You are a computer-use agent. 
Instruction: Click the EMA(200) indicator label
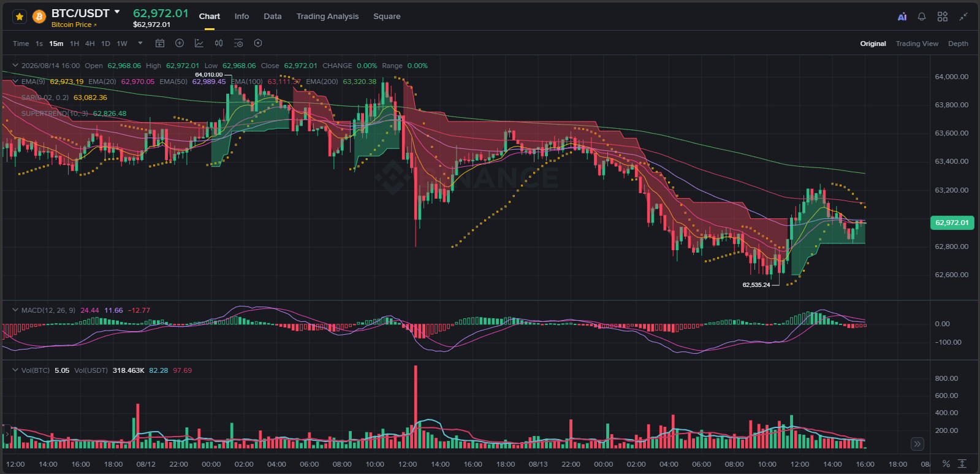322,82
